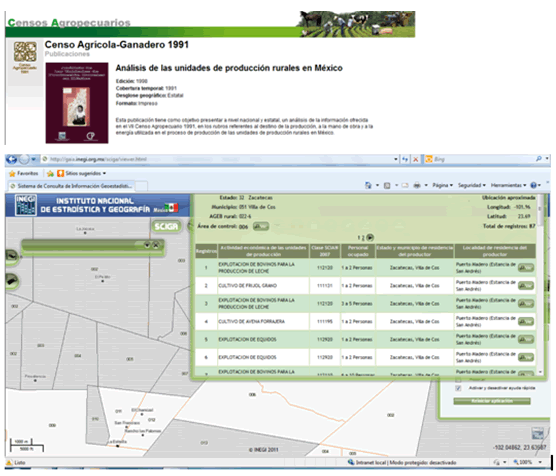Click the printer icon in command bar
The image size is (556, 476).
[417, 185]
